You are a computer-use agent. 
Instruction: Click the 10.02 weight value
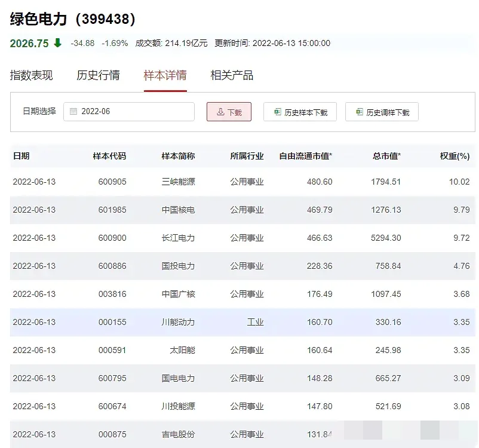click(459, 182)
